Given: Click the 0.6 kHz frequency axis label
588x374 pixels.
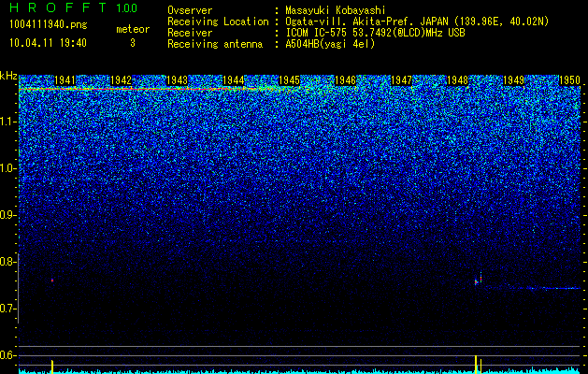Looking at the screenshot, I should click(x=8, y=355).
